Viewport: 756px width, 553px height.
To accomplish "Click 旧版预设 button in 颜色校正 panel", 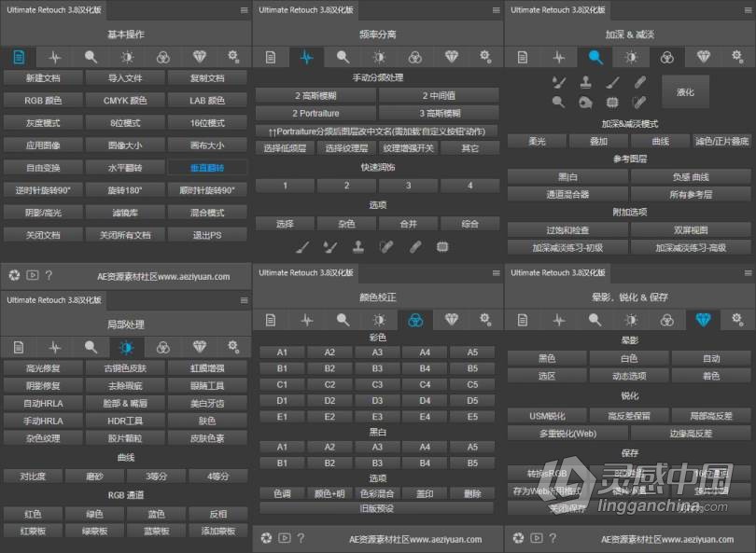I will tap(376, 508).
